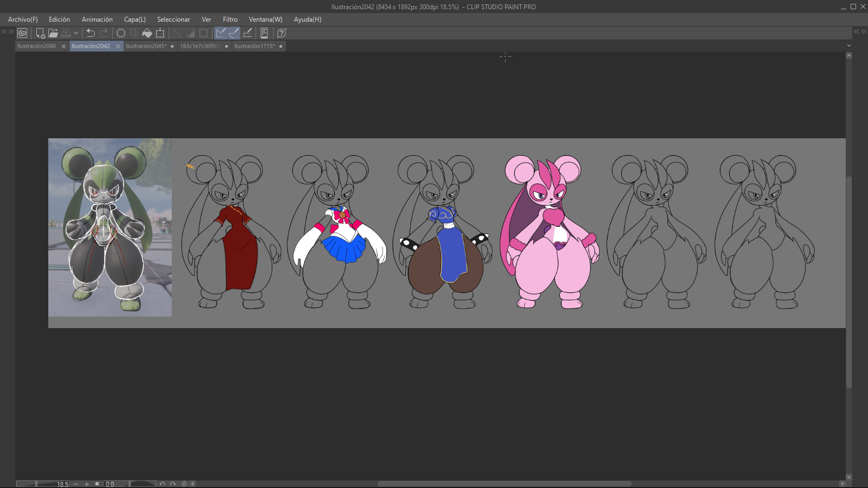Click the rotation angle field showing 0.0
This screenshot has height=488, width=868.
110,484
